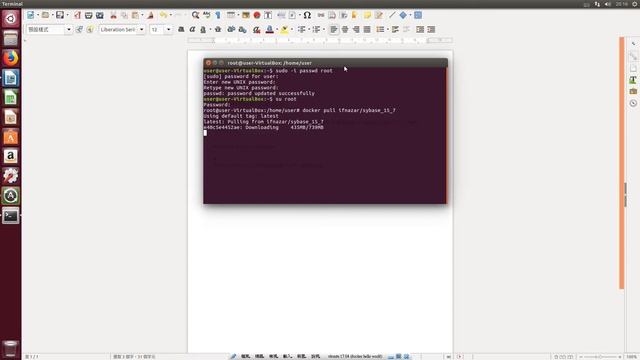
Task: Set Align Right paragraph alignment
Action: pos(356,29)
